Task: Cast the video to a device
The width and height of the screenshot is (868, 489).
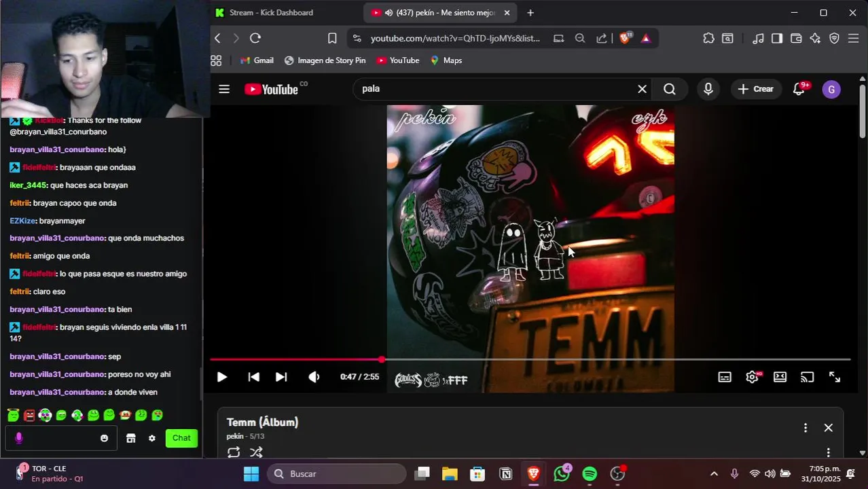Action: tap(807, 377)
